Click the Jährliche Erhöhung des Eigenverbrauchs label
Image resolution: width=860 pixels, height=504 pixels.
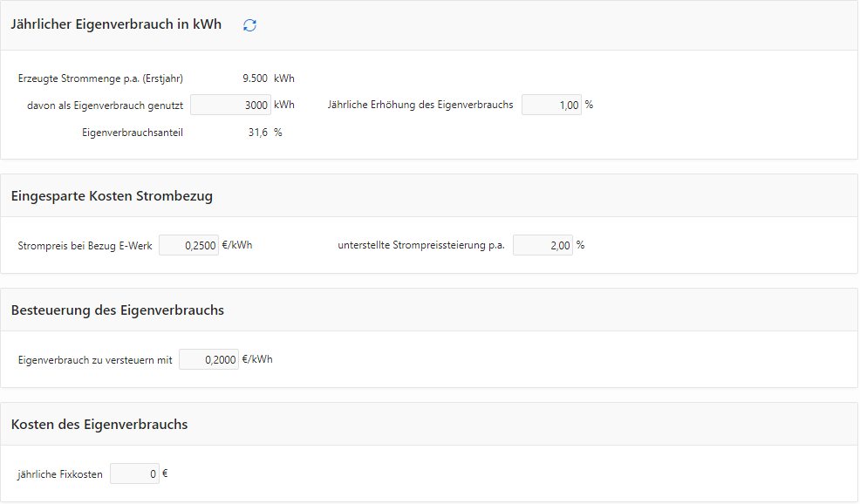point(420,105)
